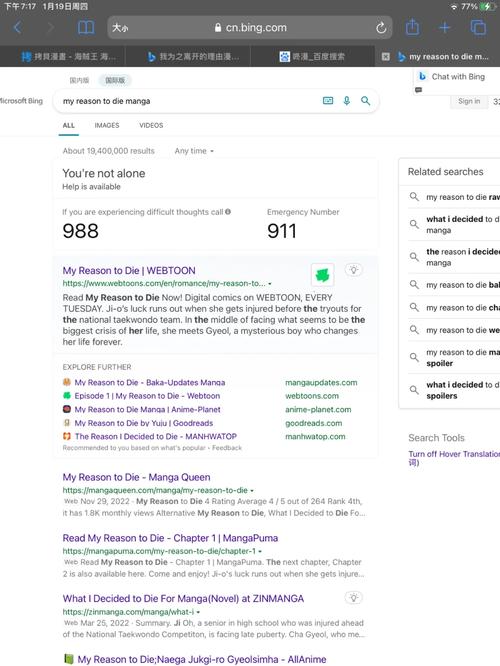Click the WEBTOON green logo thumbnail

tap(322, 275)
